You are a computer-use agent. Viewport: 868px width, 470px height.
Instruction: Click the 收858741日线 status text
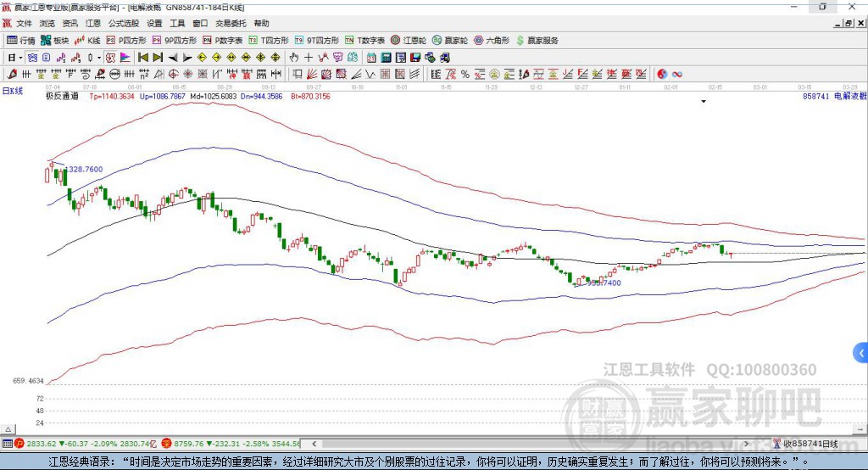point(810,444)
